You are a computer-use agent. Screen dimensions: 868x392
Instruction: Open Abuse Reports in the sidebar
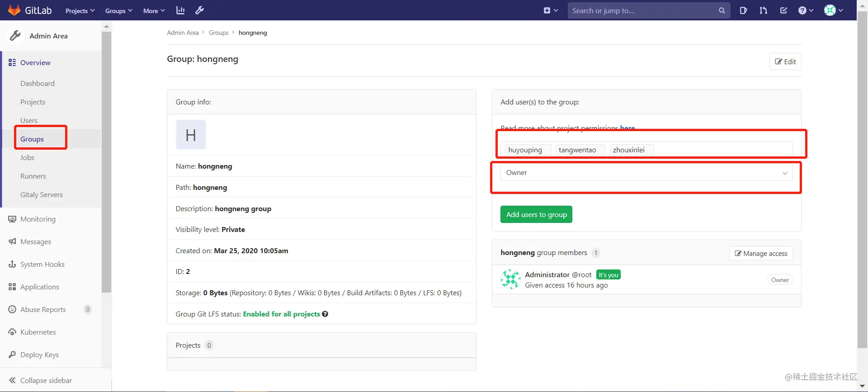43,309
